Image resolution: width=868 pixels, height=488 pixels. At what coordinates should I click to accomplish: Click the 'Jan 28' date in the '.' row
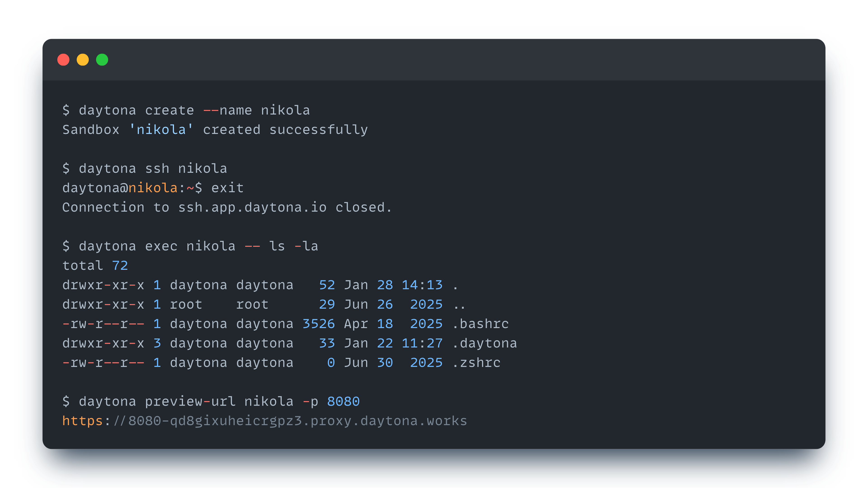tap(368, 285)
